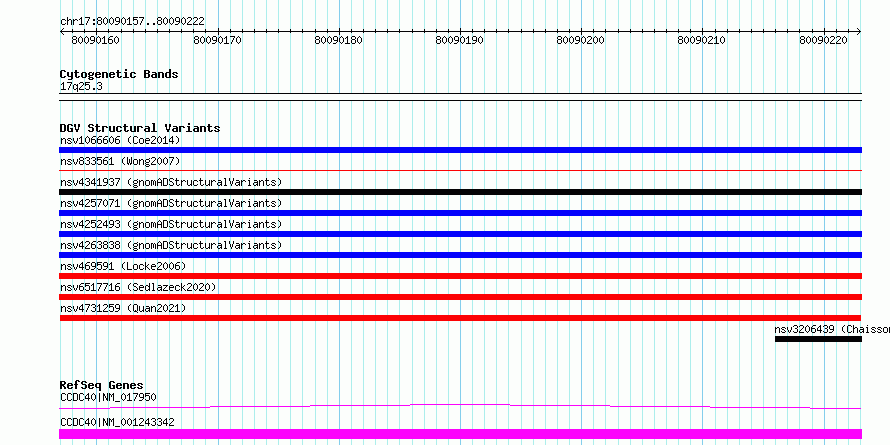Image resolution: width=890 pixels, height=445 pixels.
Task: Click the 80090180 ruler tick label
Action: tap(339, 40)
